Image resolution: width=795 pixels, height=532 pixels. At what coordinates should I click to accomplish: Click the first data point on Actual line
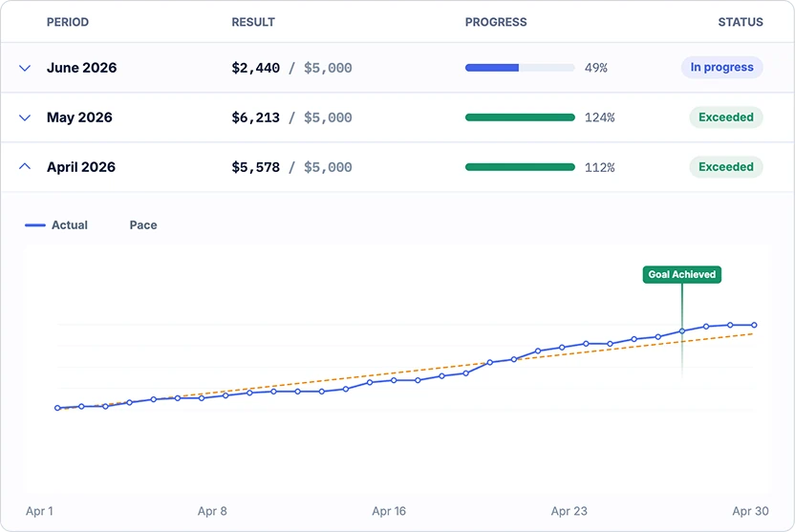(x=57, y=408)
